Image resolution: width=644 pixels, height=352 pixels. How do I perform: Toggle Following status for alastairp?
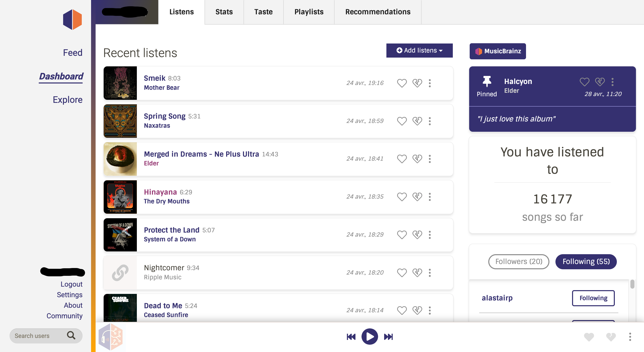tap(593, 298)
